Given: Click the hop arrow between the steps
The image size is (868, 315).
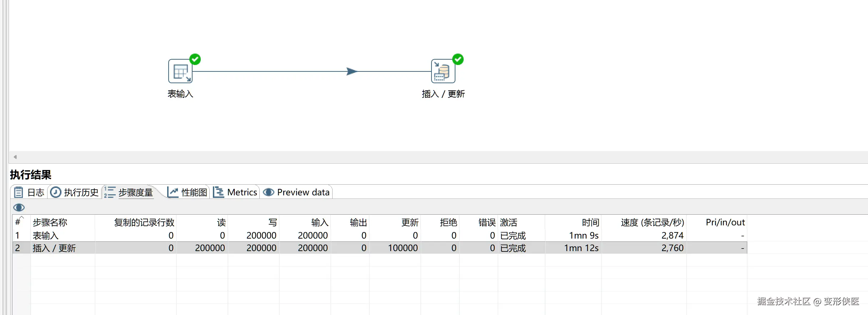Looking at the screenshot, I should (x=352, y=71).
